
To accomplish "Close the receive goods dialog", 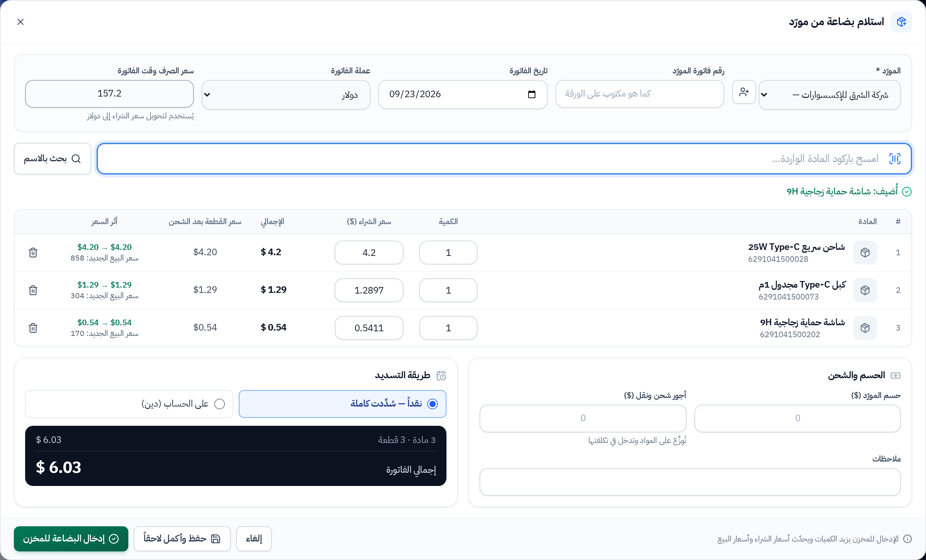I will (21, 22).
